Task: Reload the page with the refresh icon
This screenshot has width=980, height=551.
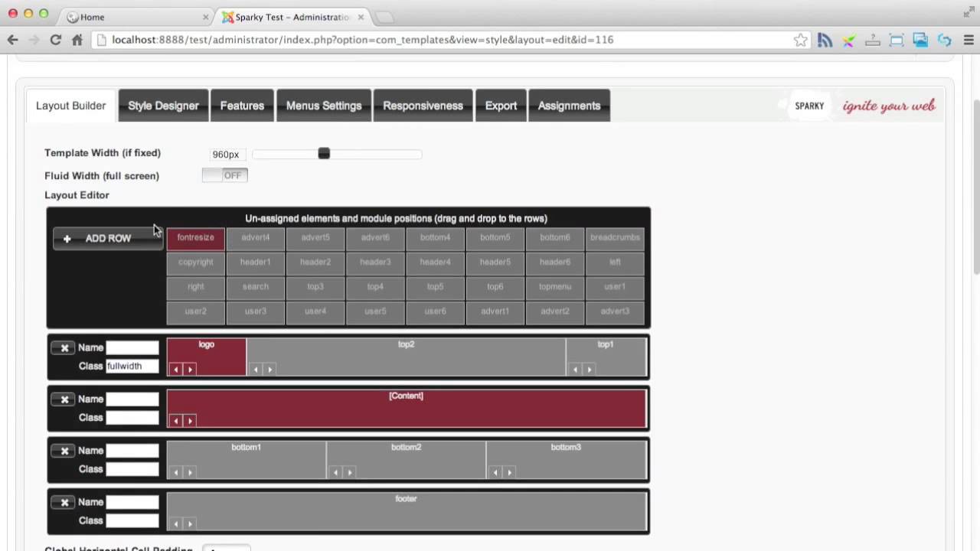Action: coord(55,40)
